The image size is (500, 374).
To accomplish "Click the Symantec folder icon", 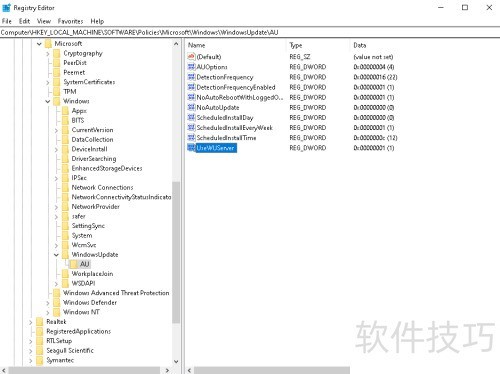I will pyautogui.click(x=40, y=360).
